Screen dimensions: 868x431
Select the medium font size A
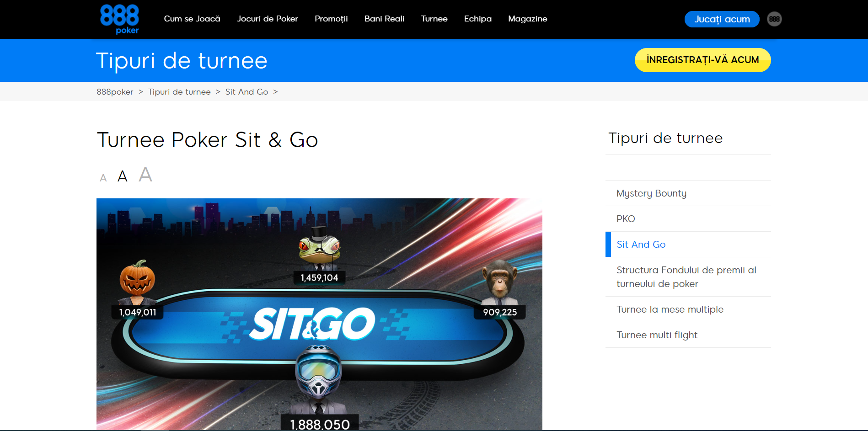pyautogui.click(x=122, y=176)
